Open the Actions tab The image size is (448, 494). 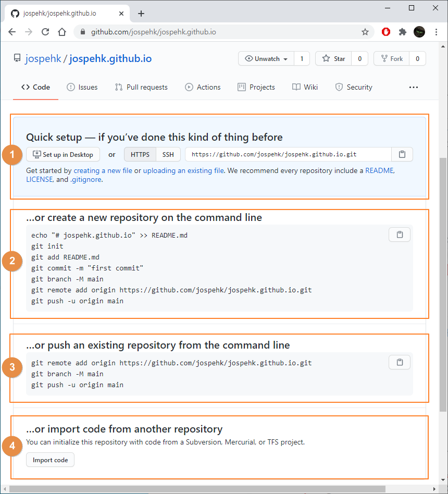[203, 87]
